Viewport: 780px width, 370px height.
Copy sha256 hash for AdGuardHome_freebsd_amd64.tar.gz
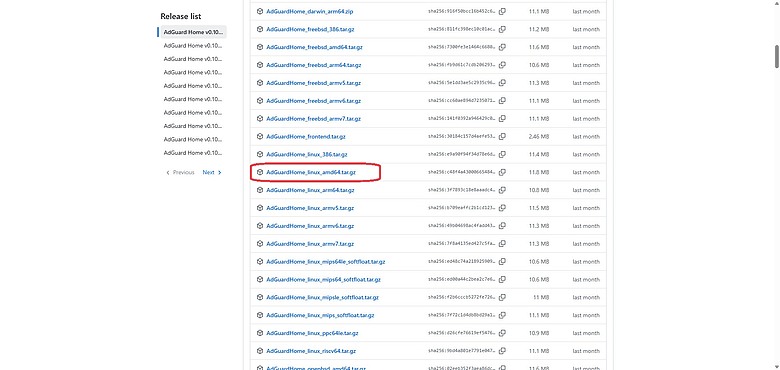tap(502, 47)
